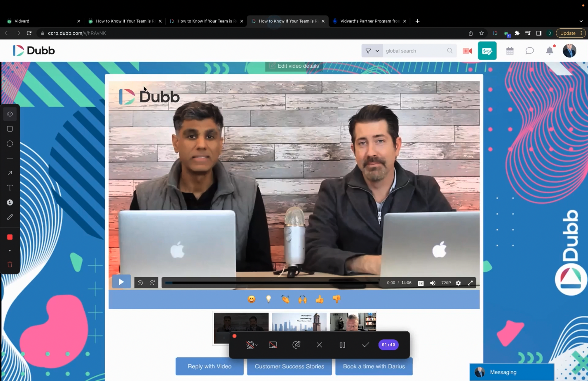Bookmark this page with the star

(x=482, y=33)
